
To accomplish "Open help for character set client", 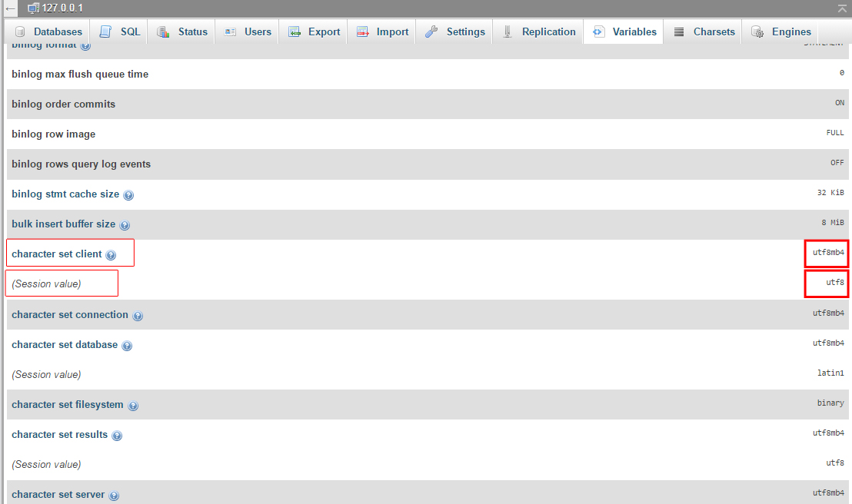I will click(112, 254).
